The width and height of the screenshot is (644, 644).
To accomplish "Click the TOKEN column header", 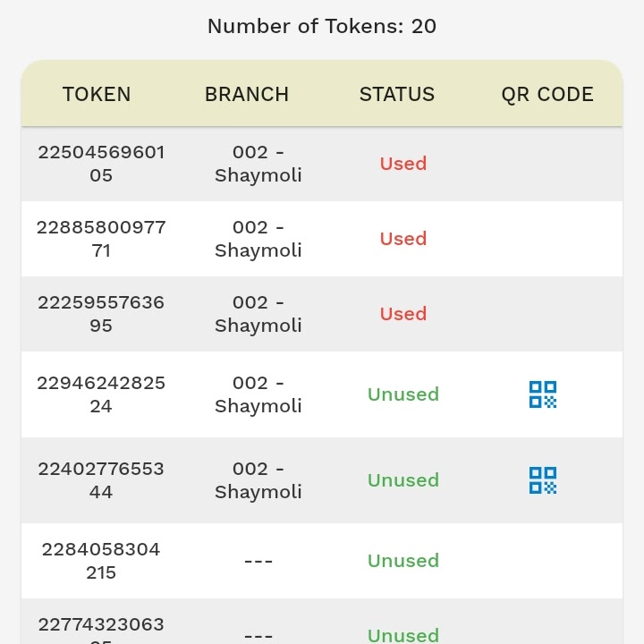I will tap(97, 95).
